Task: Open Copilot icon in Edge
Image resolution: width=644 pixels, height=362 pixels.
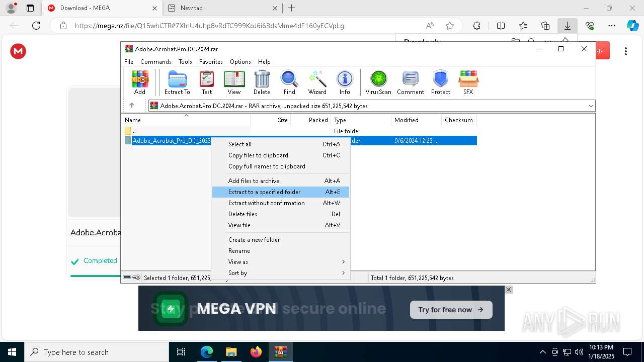Action: pyautogui.click(x=632, y=26)
